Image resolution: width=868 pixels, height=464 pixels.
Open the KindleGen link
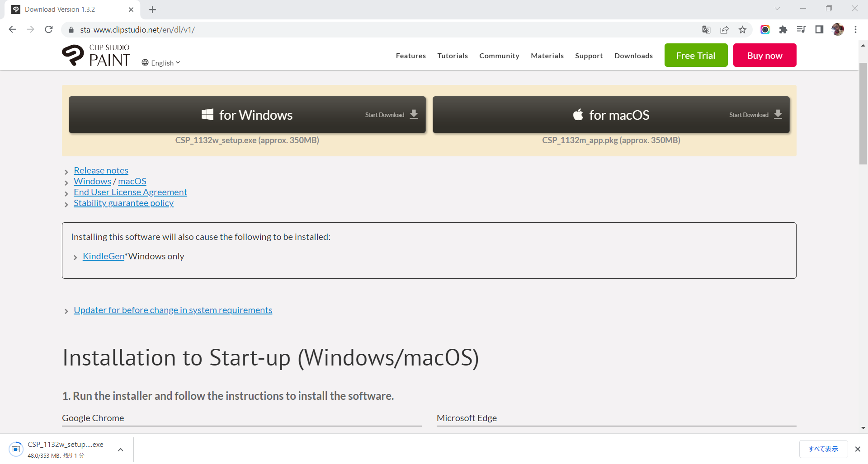click(x=103, y=256)
